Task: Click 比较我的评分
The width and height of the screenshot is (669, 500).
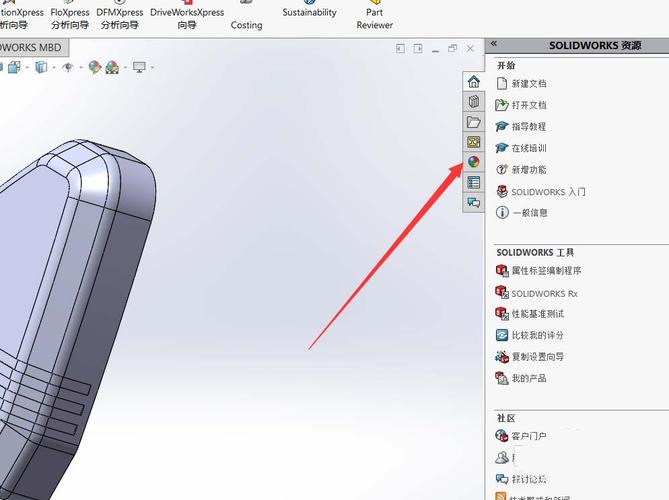Action: click(529, 335)
